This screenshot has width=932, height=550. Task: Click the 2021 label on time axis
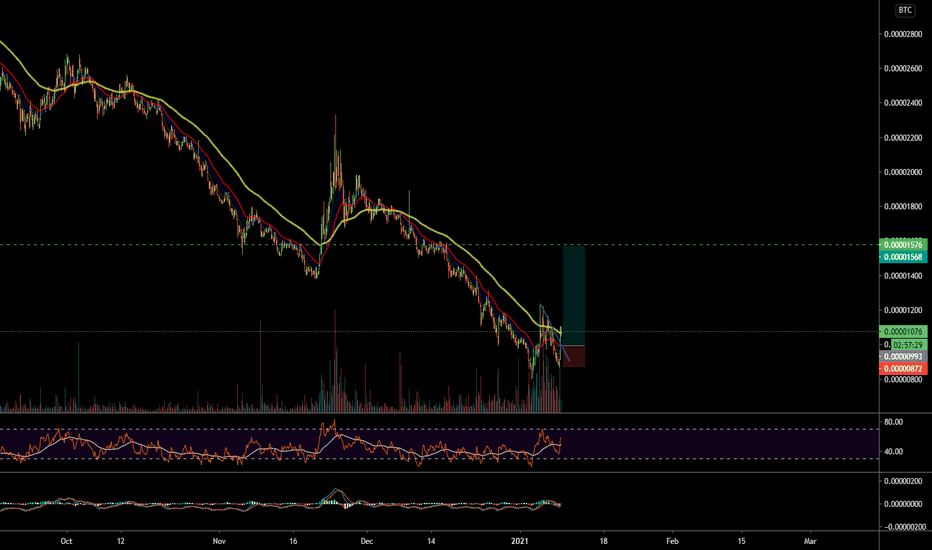pos(520,541)
